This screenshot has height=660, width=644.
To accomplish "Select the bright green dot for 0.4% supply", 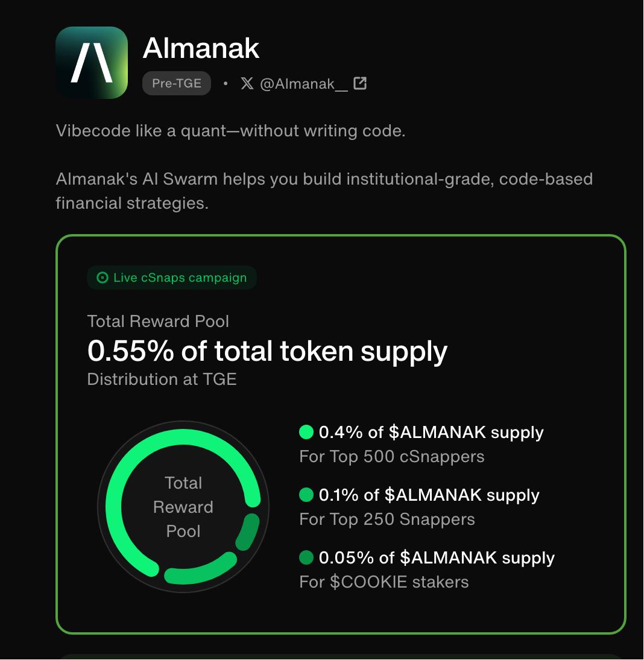I will click(306, 432).
